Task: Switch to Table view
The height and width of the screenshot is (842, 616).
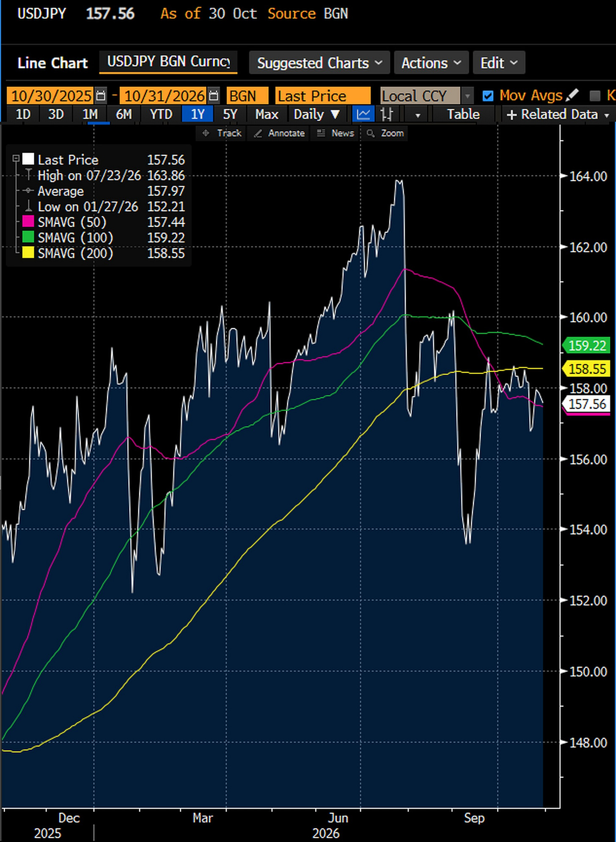Action: [463, 115]
